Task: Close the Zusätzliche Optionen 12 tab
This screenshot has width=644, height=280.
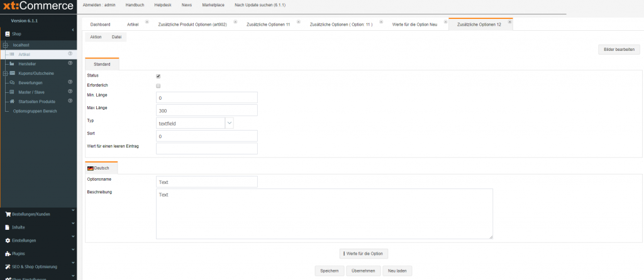Action: (x=509, y=21)
